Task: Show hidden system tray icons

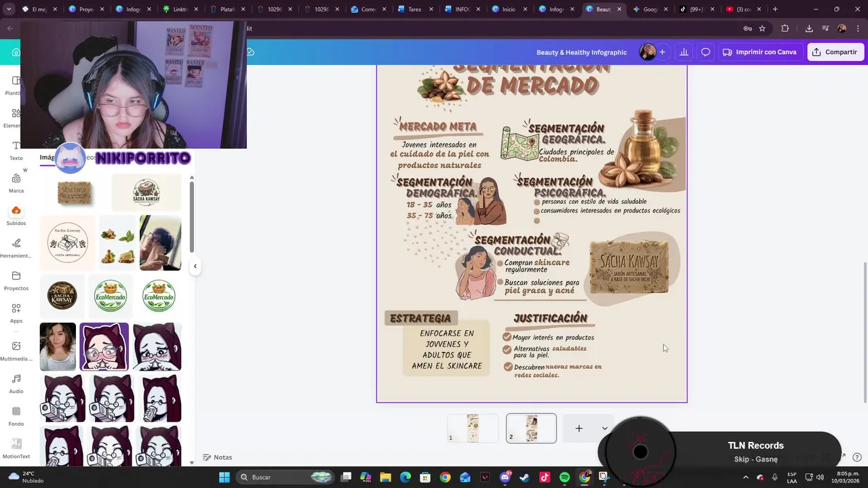Action: (746, 477)
